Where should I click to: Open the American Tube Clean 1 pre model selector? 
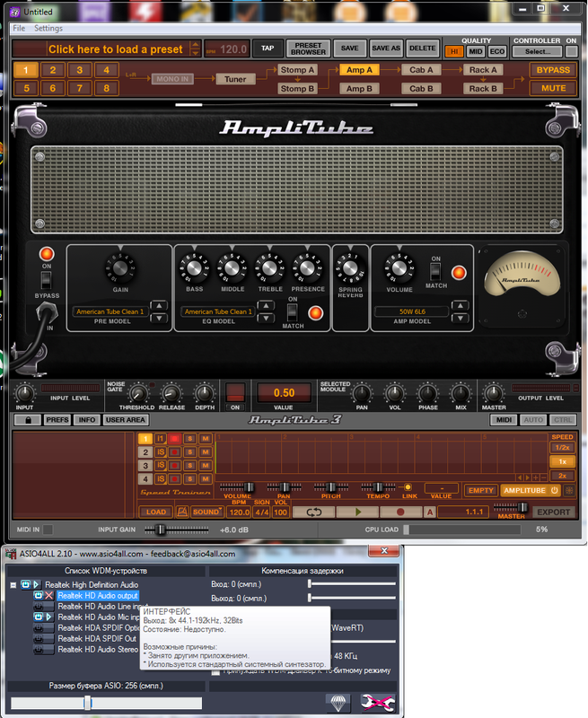[110, 311]
